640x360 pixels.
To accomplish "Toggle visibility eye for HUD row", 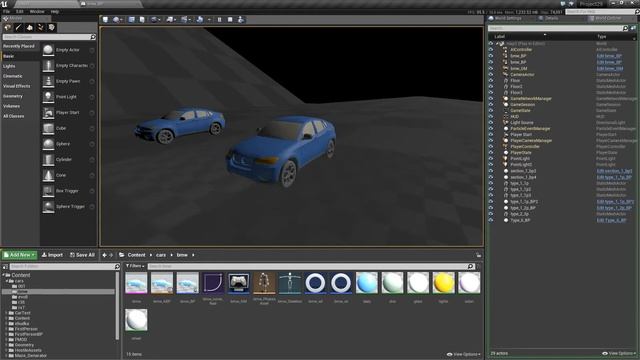I will [491, 116].
